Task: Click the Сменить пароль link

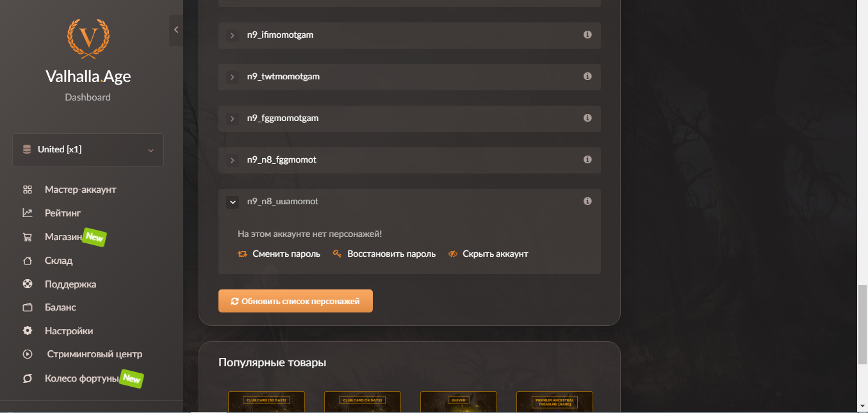Action: (x=279, y=254)
